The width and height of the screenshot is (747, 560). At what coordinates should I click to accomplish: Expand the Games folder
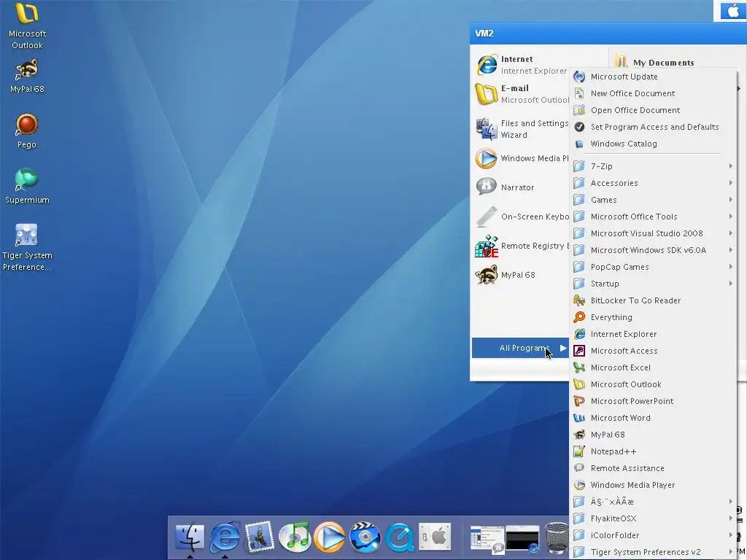[x=653, y=200]
